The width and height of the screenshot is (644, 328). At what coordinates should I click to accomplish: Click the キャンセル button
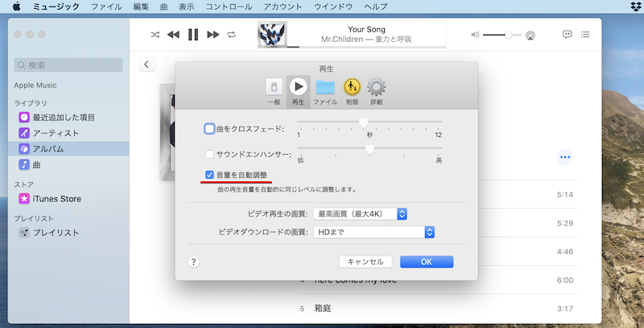366,262
